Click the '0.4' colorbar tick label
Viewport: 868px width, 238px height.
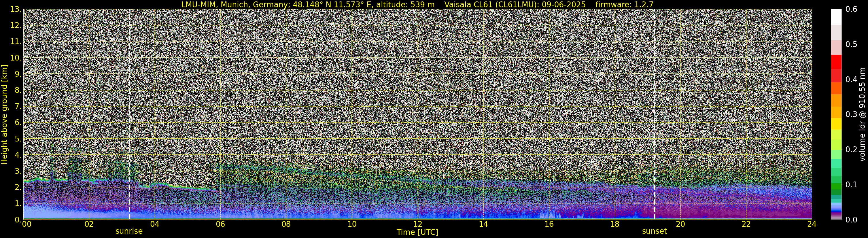coord(851,80)
